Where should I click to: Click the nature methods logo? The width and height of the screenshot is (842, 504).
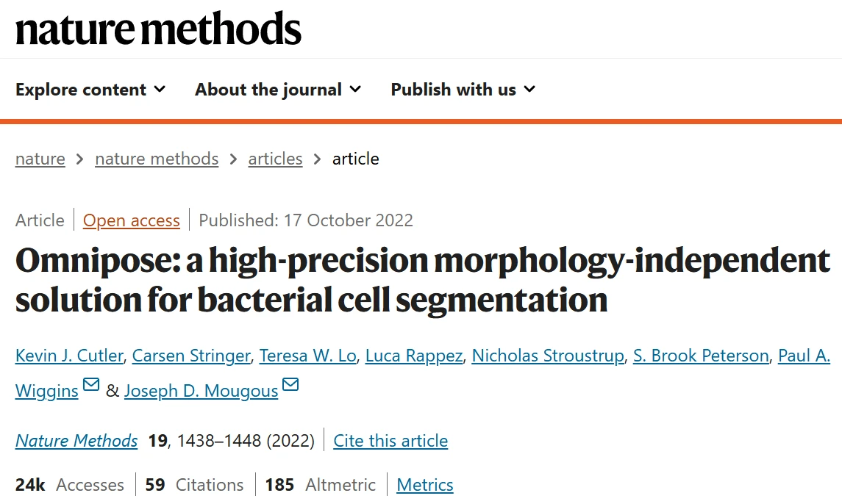point(158,28)
